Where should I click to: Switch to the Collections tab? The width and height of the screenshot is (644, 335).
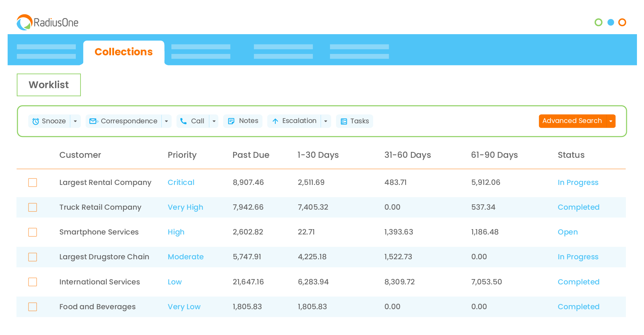click(x=123, y=52)
